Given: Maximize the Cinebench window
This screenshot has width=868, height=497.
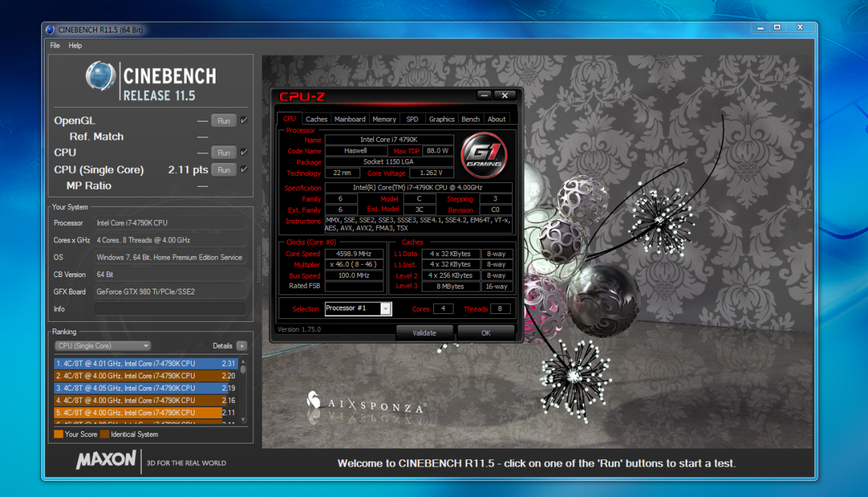Looking at the screenshot, I should (x=777, y=27).
